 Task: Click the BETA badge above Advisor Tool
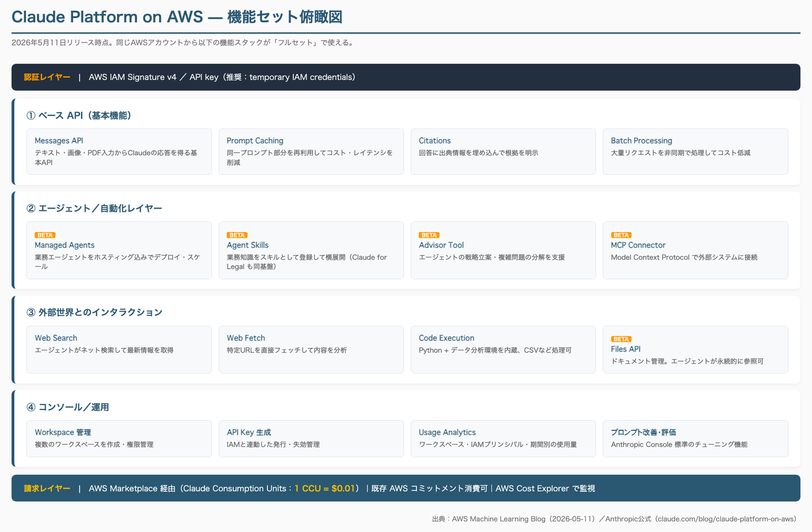[429, 235]
